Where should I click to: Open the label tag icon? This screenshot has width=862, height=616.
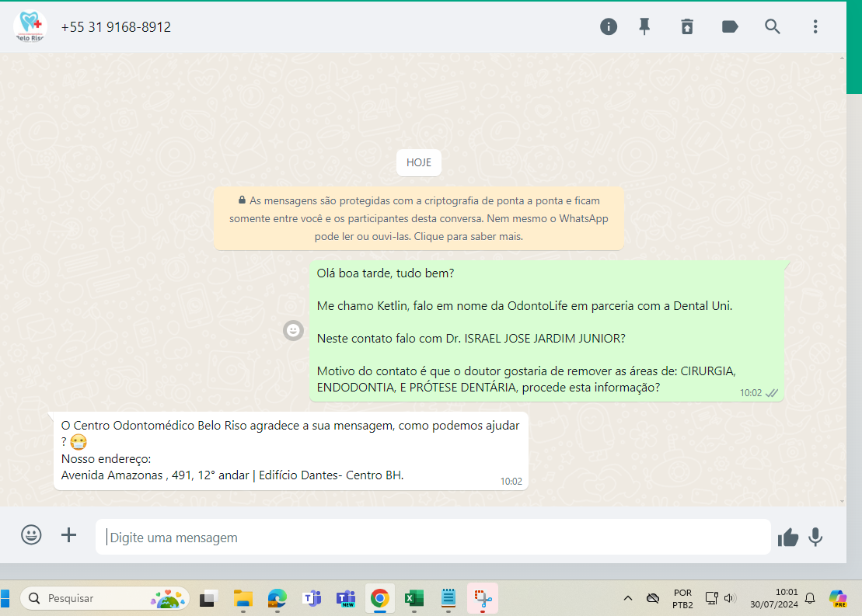point(730,26)
